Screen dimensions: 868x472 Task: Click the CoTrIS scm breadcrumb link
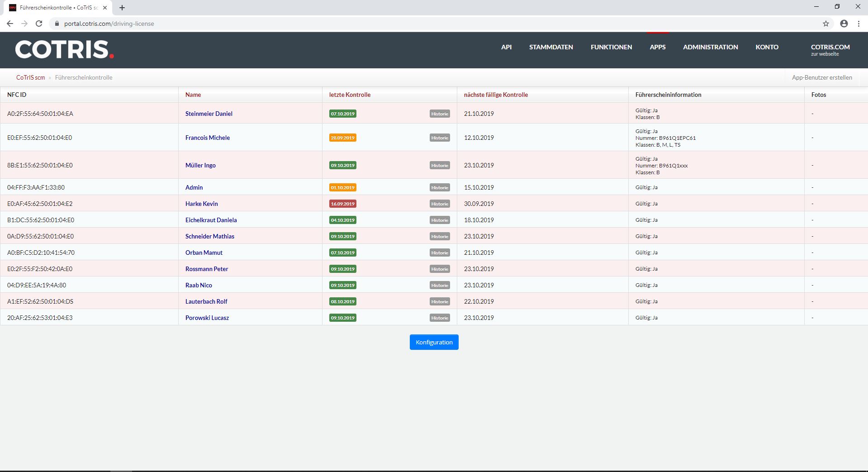pyautogui.click(x=30, y=77)
